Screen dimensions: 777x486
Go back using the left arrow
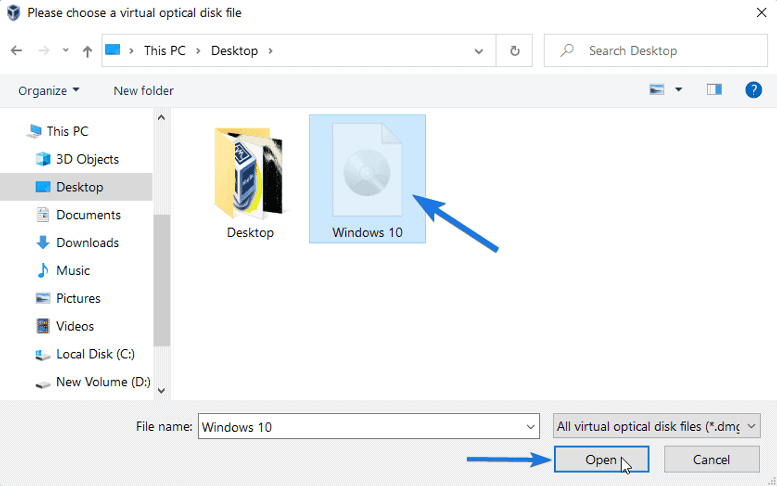[16, 51]
